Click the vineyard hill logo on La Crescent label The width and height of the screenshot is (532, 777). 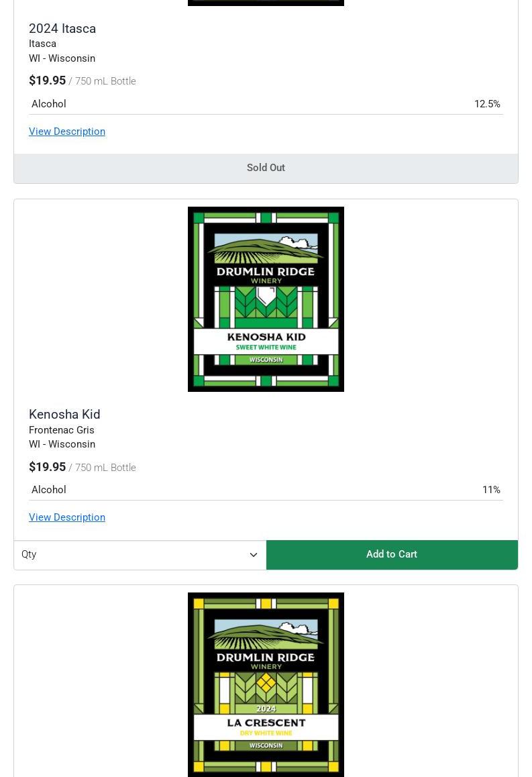[x=266, y=634]
